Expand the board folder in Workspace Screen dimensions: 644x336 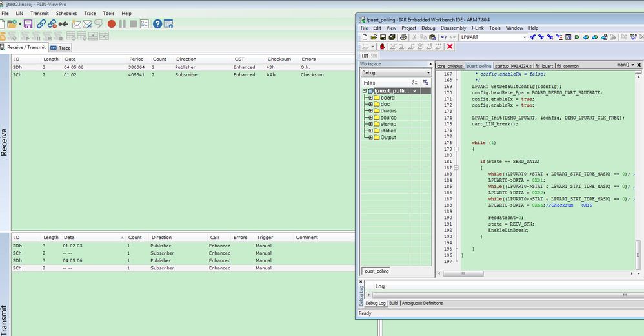point(370,98)
